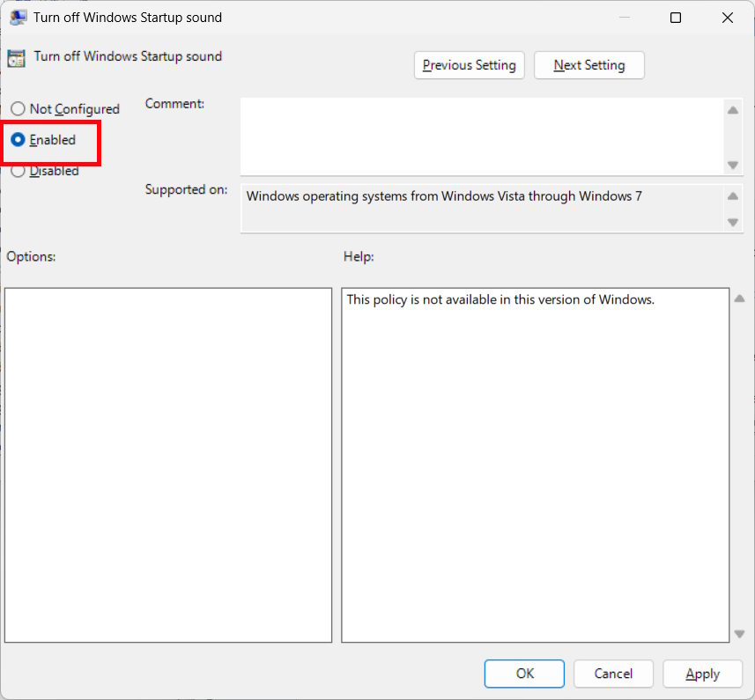The height and width of the screenshot is (700, 755).
Task: Click the Help pane scroll-down arrow
Action: coord(739,633)
